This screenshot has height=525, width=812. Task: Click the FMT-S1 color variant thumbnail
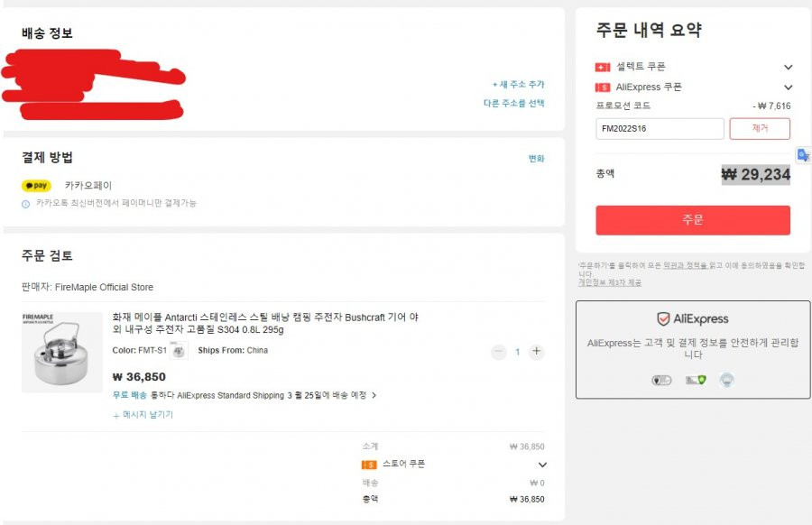tap(179, 351)
